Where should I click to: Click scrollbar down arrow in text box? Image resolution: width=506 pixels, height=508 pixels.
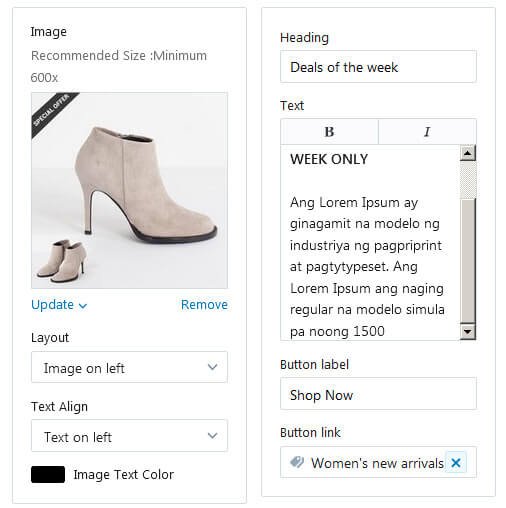tap(468, 332)
